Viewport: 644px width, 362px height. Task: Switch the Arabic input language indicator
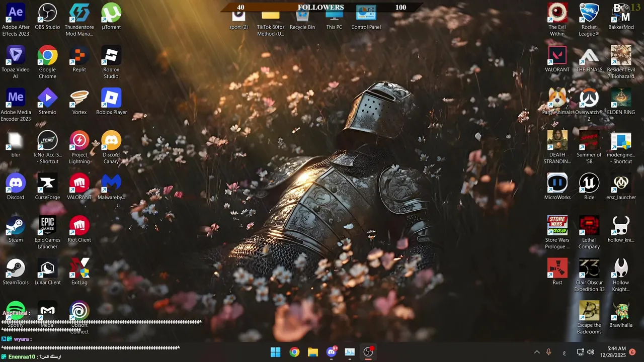565,352
